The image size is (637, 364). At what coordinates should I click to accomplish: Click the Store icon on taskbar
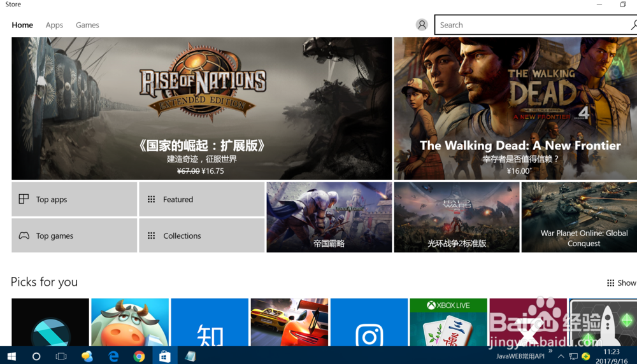(x=164, y=356)
